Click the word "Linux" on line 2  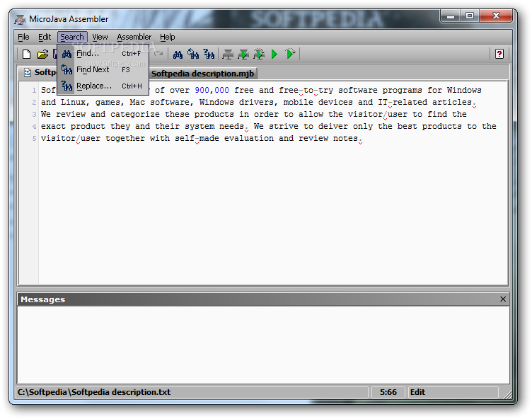coord(73,102)
